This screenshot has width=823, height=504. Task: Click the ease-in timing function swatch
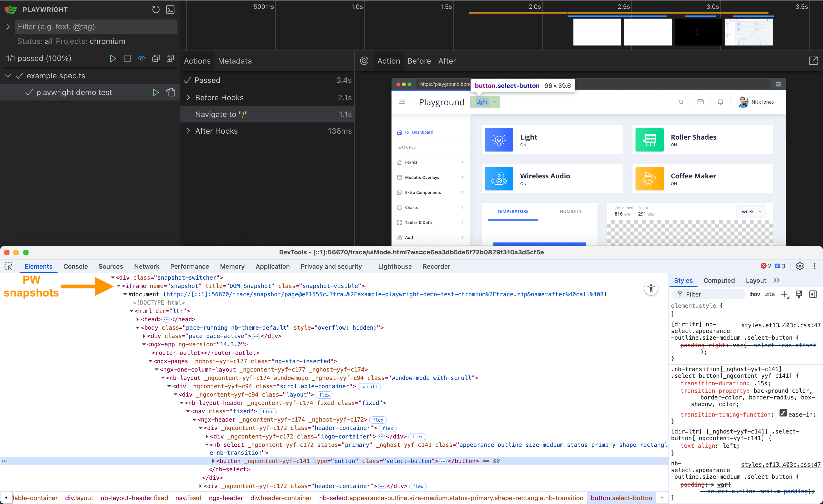coord(783,413)
